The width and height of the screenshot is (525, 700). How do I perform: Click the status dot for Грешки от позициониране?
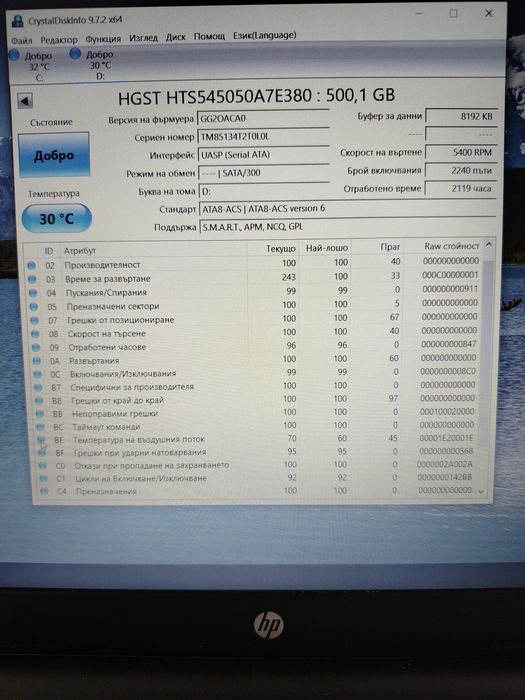point(35,321)
